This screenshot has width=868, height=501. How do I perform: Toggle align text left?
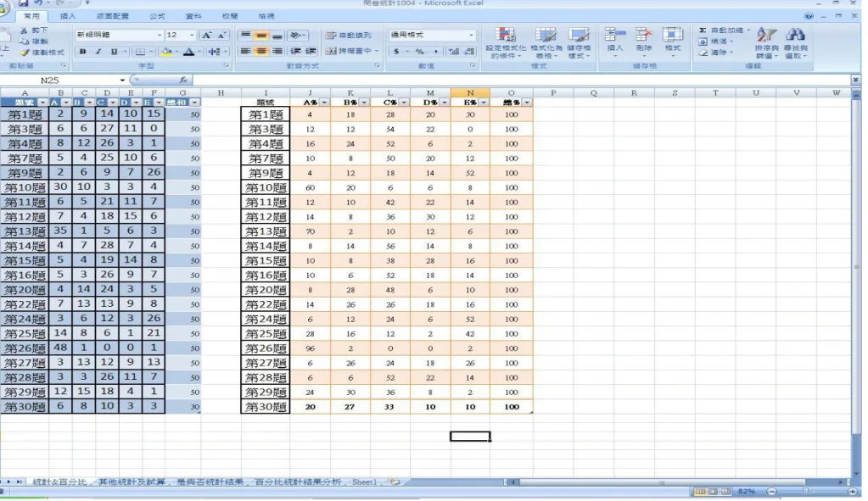point(246,51)
